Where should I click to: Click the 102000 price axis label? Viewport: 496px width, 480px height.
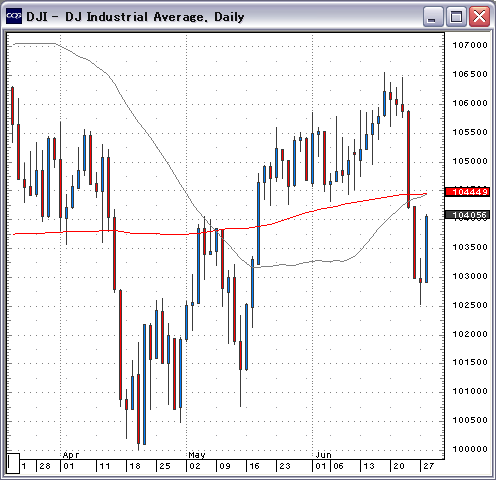coord(470,334)
